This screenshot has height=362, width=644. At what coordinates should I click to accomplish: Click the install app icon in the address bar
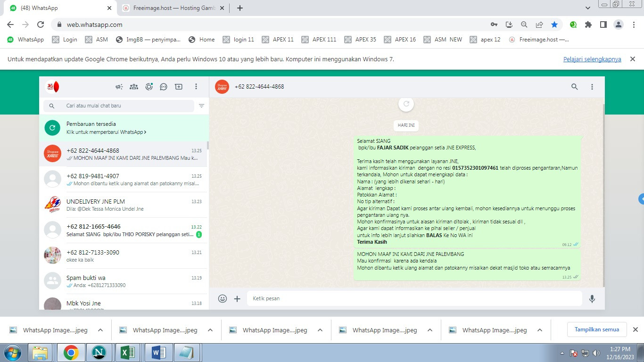coord(509,25)
